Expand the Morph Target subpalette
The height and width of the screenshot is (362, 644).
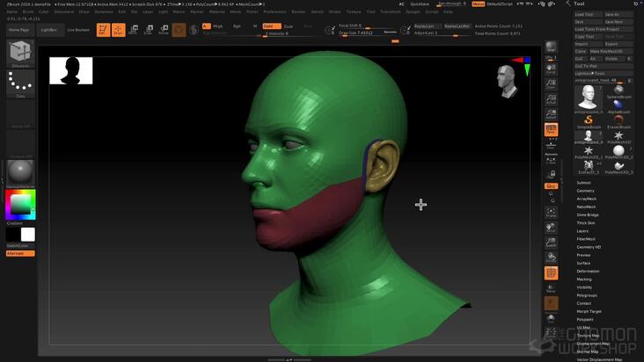click(589, 311)
